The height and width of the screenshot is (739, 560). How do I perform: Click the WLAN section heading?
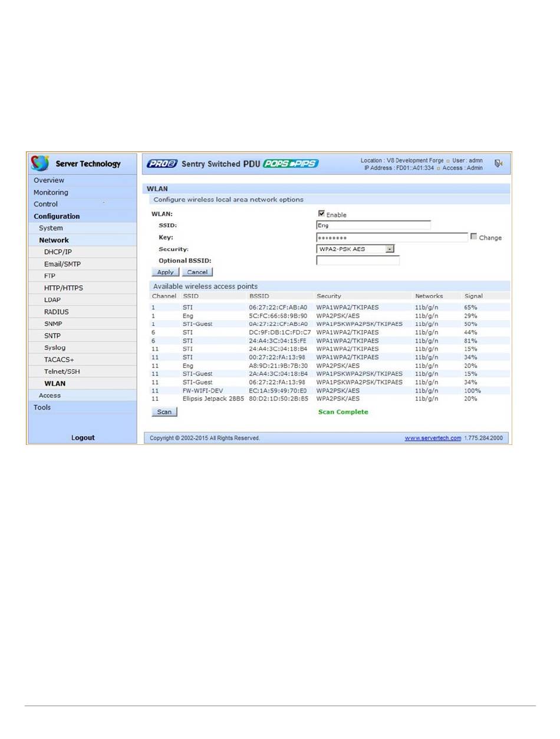pos(156,189)
